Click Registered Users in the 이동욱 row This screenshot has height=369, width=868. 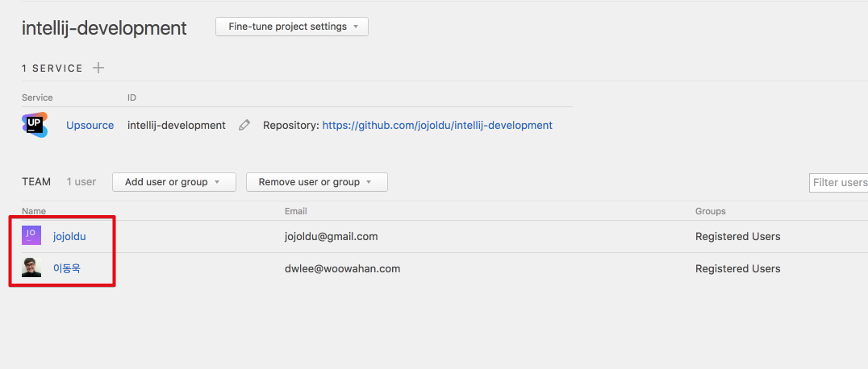point(738,269)
